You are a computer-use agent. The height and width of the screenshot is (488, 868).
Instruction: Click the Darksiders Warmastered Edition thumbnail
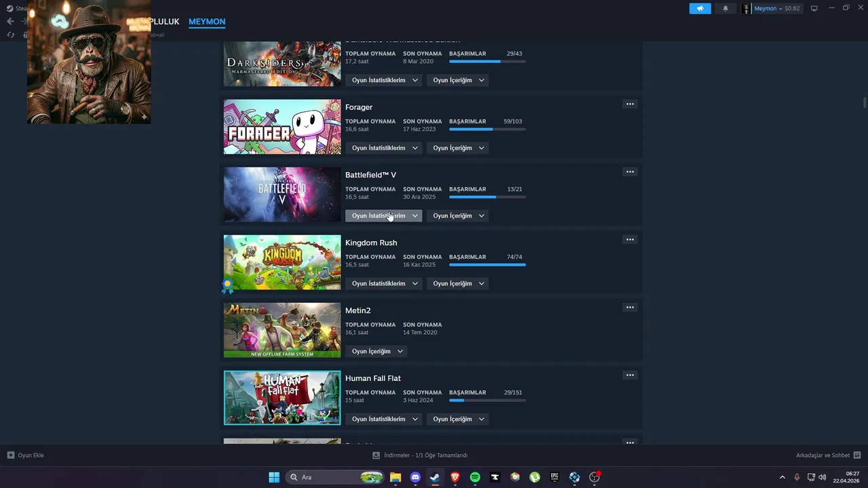pyautogui.click(x=282, y=64)
